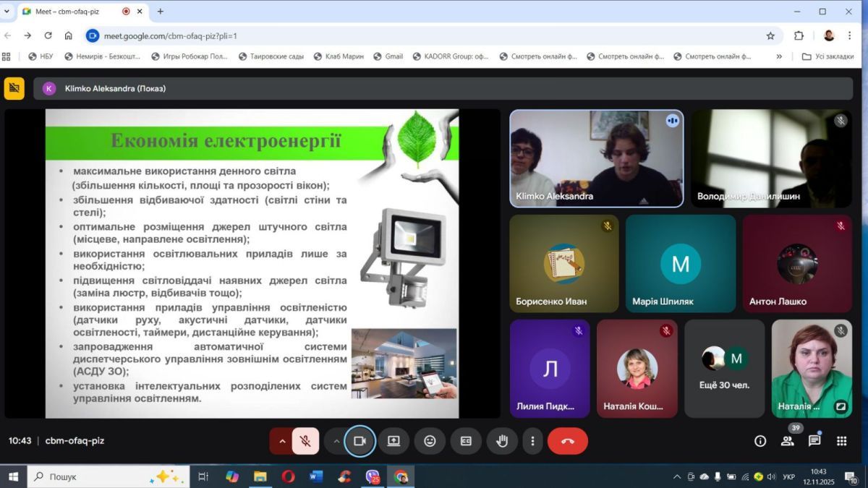The image size is (868, 488).
Task: Expand audio settings arrow beside microphone
Action: tap(282, 441)
